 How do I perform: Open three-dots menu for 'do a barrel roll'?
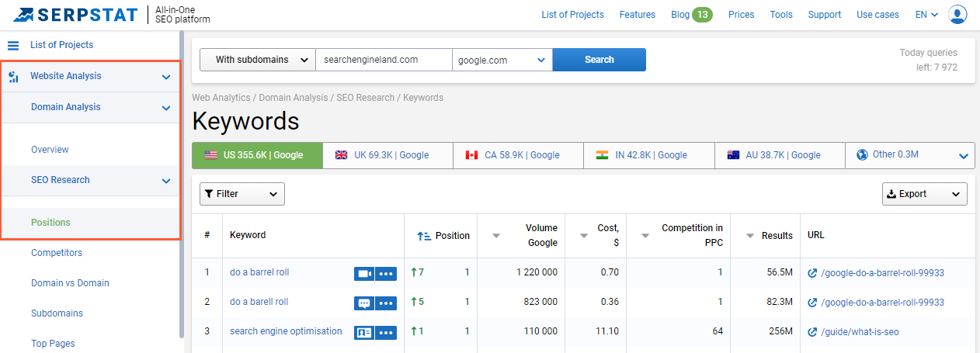386,273
